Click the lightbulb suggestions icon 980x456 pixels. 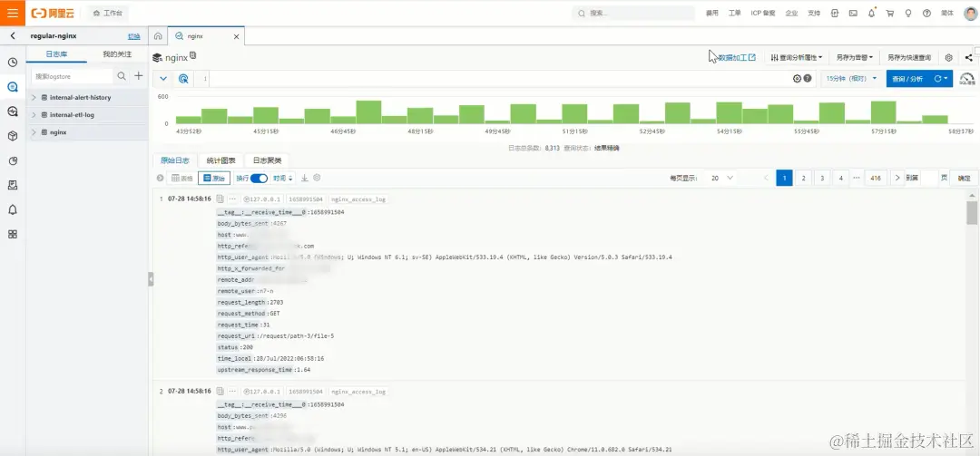click(908, 13)
